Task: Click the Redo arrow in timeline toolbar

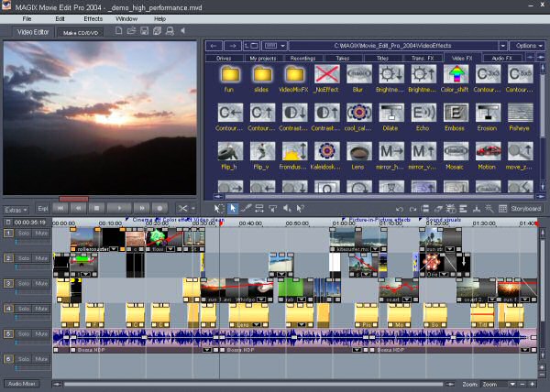Action: tap(412, 209)
